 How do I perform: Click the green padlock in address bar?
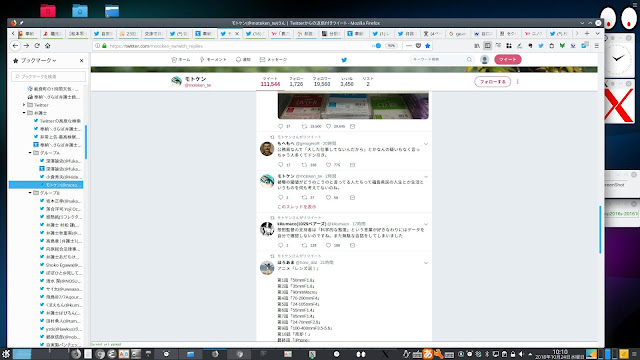tap(104, 46)
